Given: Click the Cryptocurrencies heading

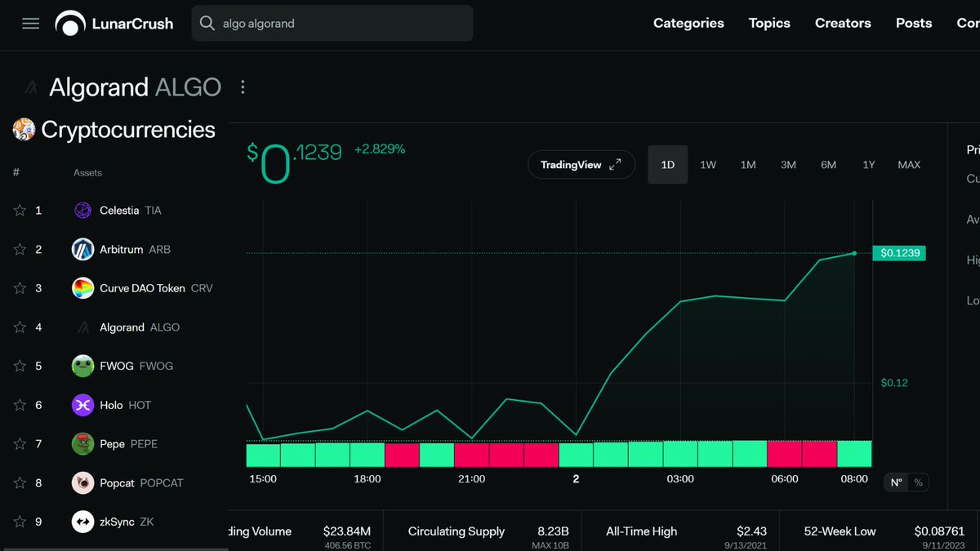Looking at the screenshot, I should [128, 129].
